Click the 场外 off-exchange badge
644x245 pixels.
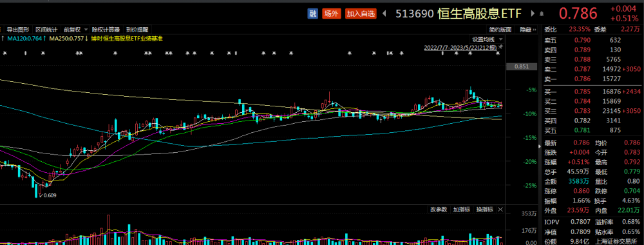point(331,14)
